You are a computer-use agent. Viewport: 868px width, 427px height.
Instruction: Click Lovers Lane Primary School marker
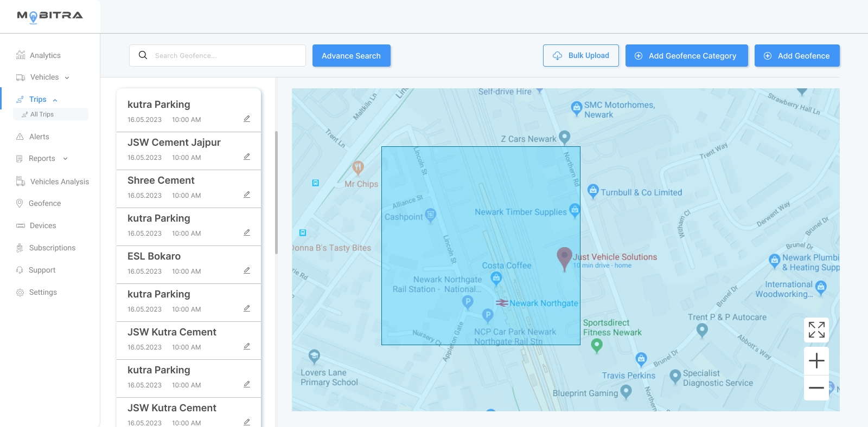(x=314, y=357)
